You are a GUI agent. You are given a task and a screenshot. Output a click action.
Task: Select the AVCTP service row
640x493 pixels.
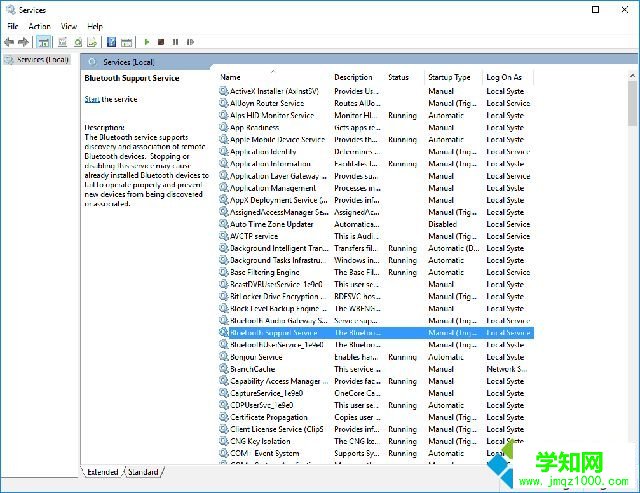pos(376,236)
